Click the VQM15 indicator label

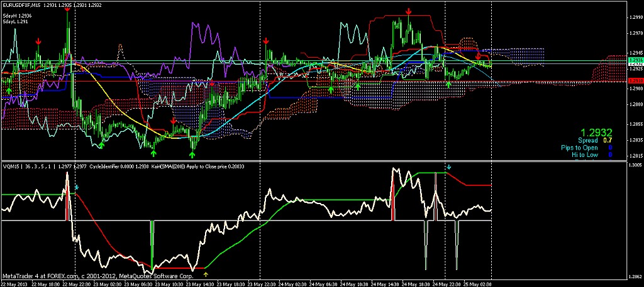click(11, 166)
